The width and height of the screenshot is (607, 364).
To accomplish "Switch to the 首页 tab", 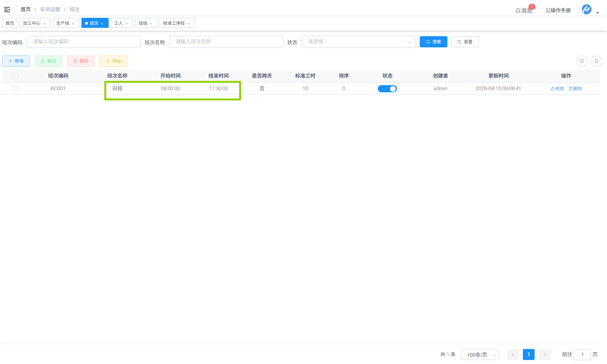I will pyautogui.click(x=10, y=23).
